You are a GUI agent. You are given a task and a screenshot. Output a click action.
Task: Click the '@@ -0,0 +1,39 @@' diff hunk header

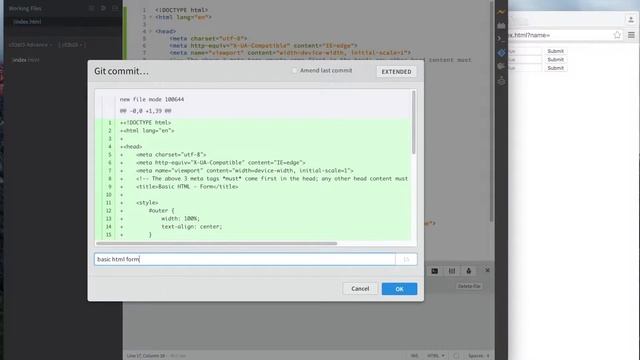146,111
